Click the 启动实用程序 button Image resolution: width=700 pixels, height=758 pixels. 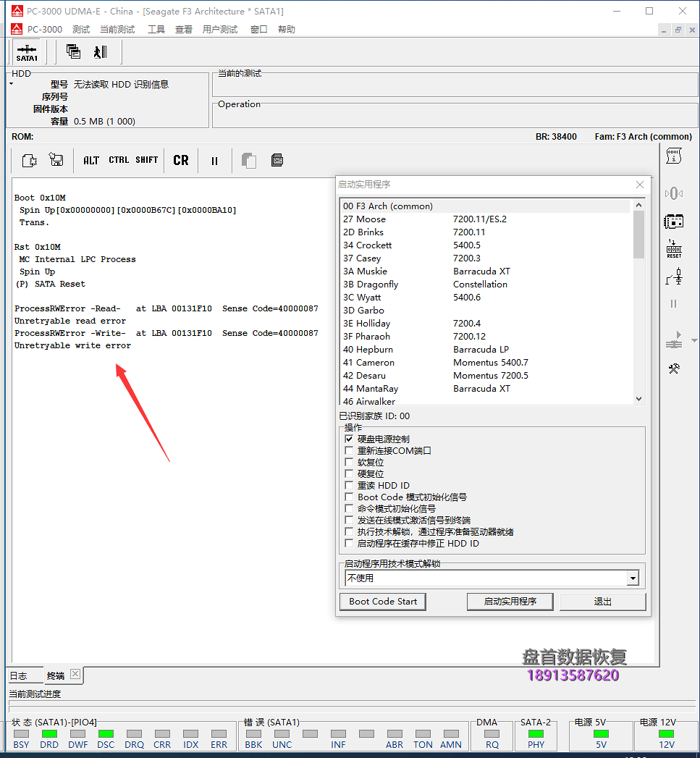[x=510, y=602]
